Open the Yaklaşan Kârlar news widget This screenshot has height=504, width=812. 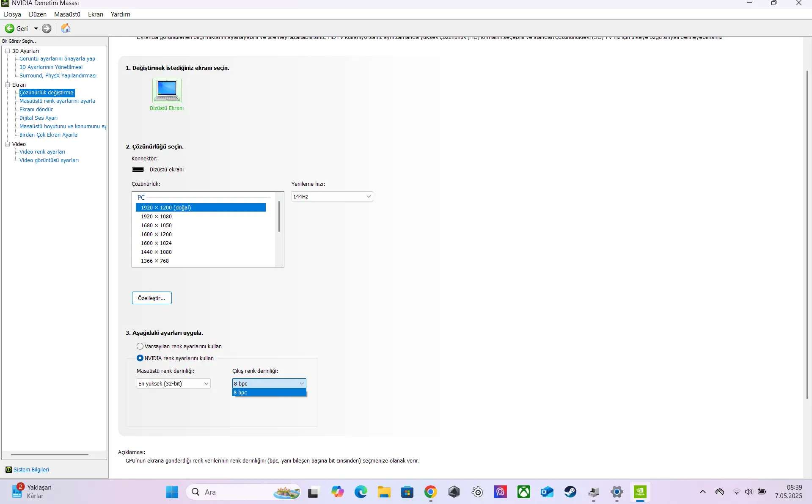tap(32, 492)
